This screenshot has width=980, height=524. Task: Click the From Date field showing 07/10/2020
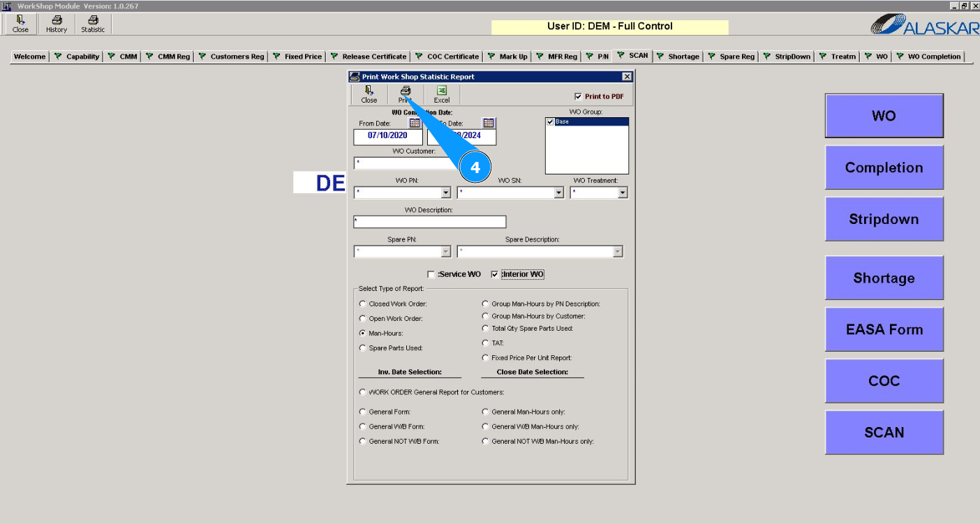point(387,137)
